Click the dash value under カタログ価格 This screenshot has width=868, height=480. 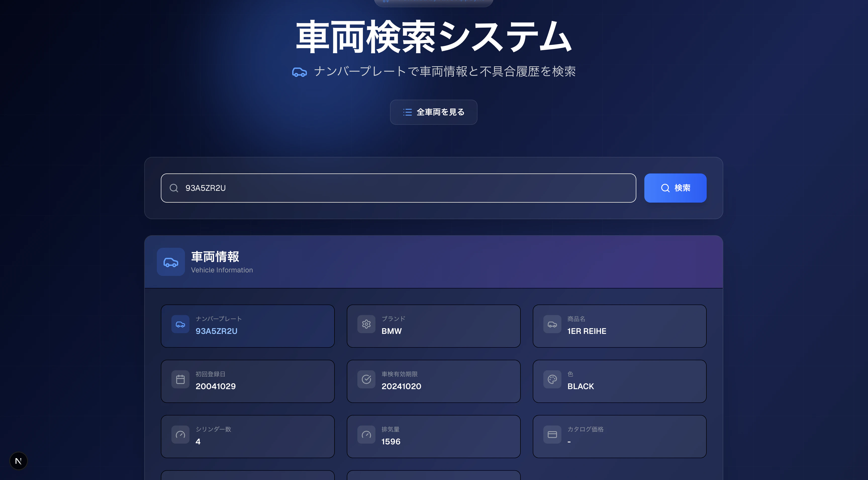tap(569, 442)
